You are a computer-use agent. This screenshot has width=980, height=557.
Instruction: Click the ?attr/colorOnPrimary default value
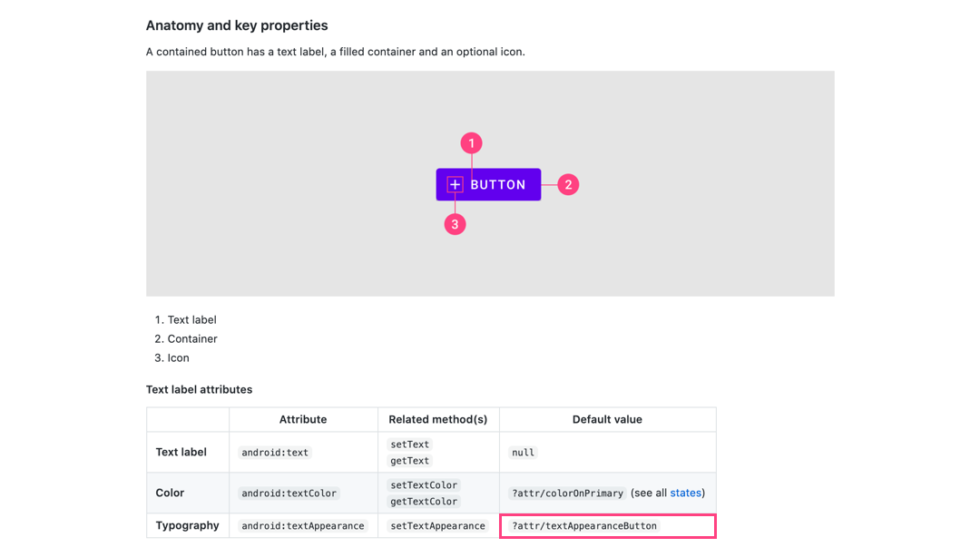567,493
